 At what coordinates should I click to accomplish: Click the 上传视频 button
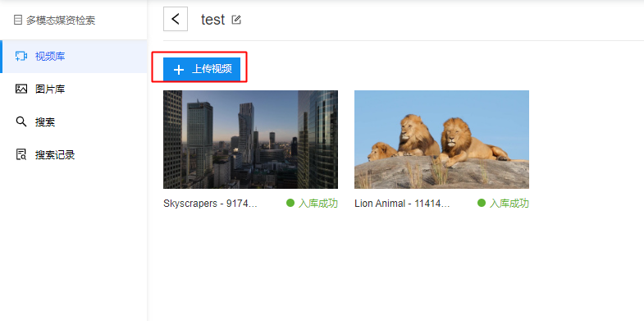[x=202, y=69]
